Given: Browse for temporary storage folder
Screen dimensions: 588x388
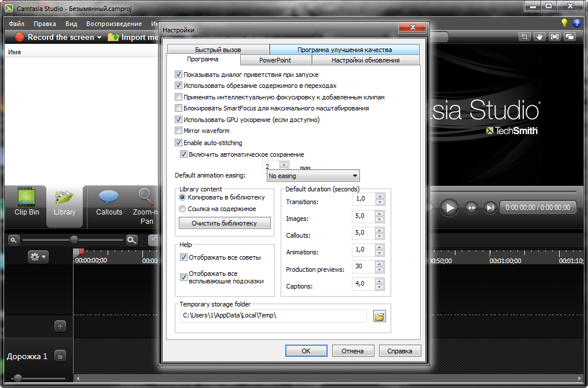Looking at the screenshot, I should [380, 316].
